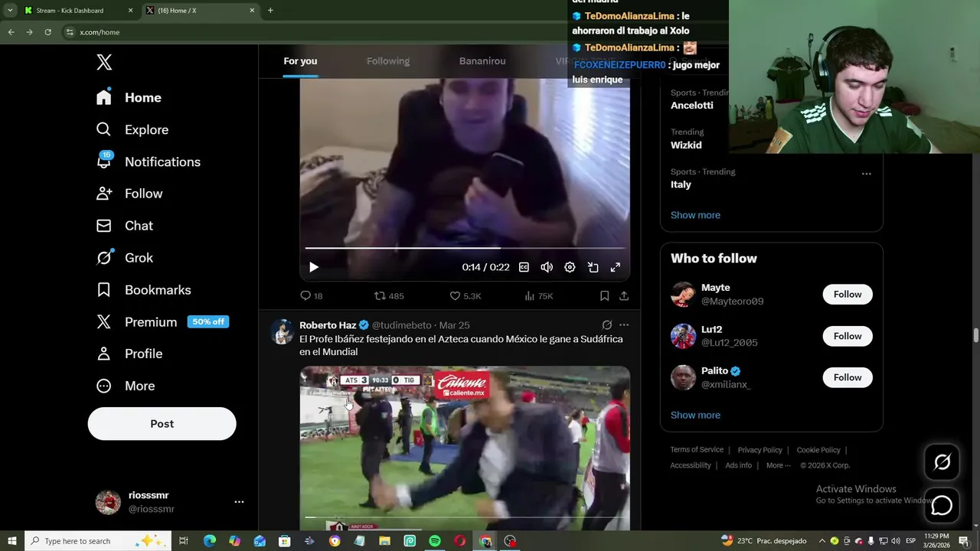Open a new browser tab
Viewport: 980px width, 551px height.
[x=270, y=11]
